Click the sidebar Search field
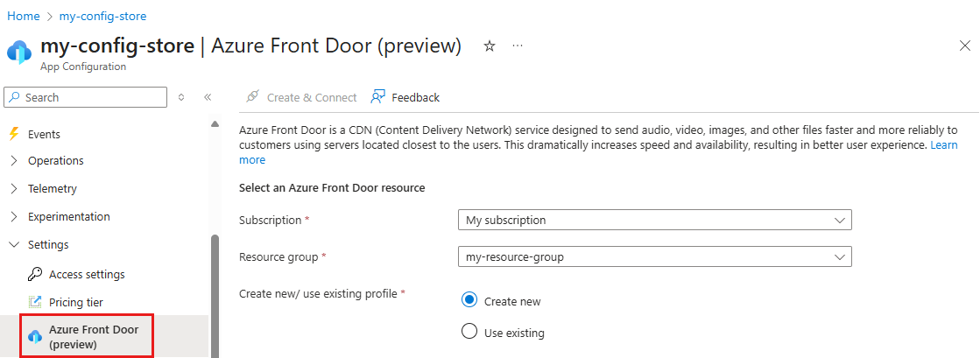The width and height of the screenshot is (980, 358). tap(86, 97)
